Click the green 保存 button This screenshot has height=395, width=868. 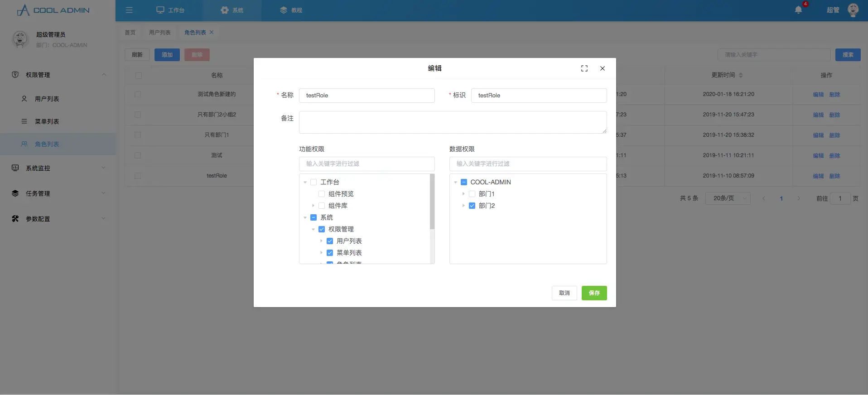pos(594,293)
